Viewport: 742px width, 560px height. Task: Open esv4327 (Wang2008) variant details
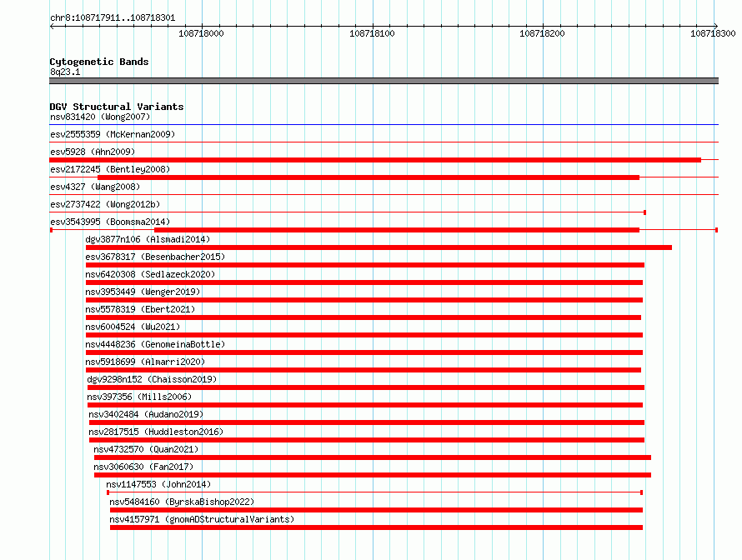point(95,187)
